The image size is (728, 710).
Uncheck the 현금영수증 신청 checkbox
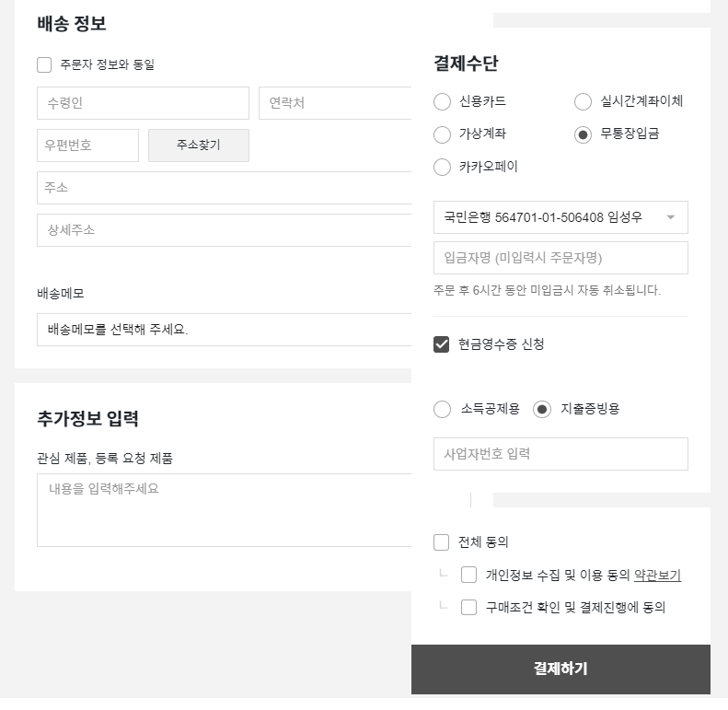click(x=442, y=344)
